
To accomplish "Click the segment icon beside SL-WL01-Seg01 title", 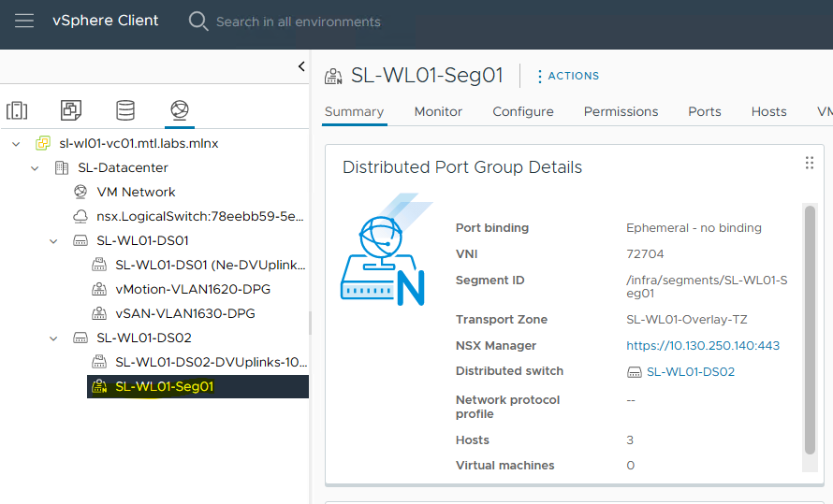I will (x=333, y=76).
